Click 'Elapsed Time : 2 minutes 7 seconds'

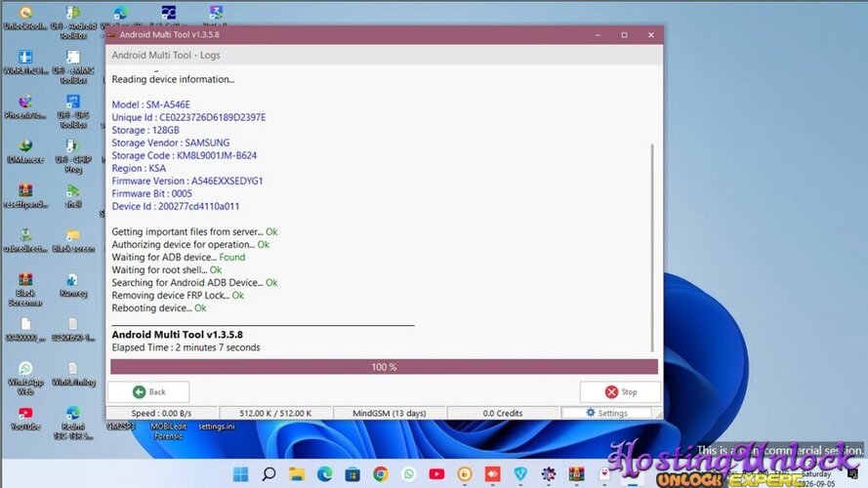[x=186, y=347]
